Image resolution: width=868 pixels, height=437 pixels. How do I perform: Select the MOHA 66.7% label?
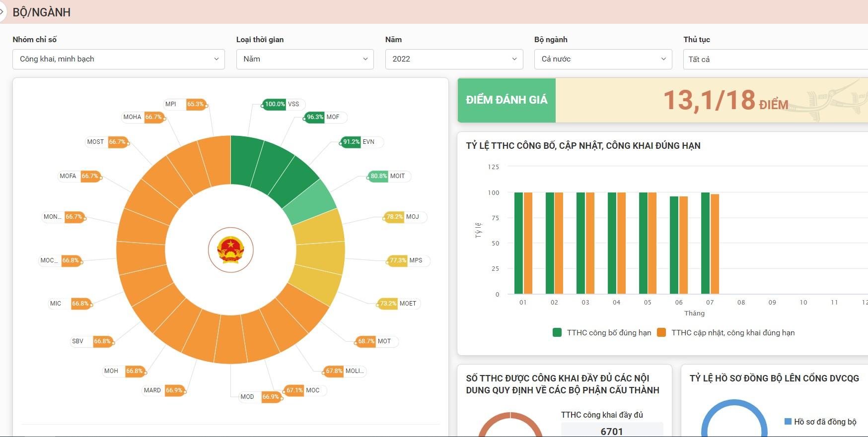[143, 117]
